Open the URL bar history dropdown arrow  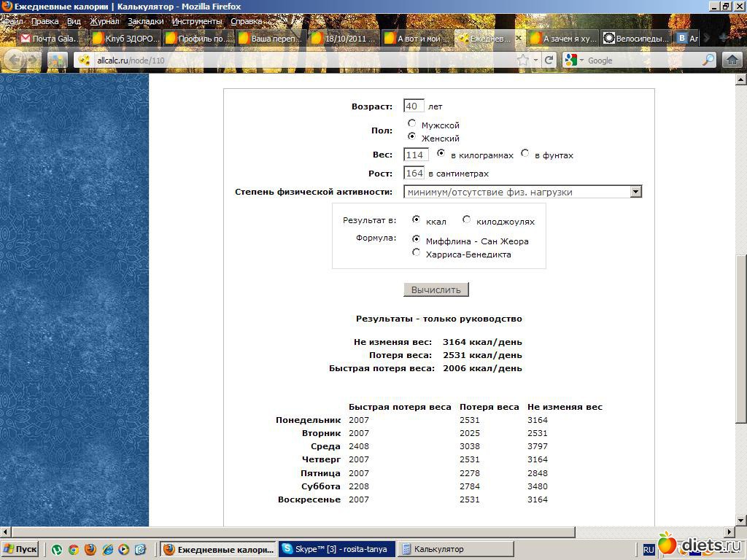(535, 61)
